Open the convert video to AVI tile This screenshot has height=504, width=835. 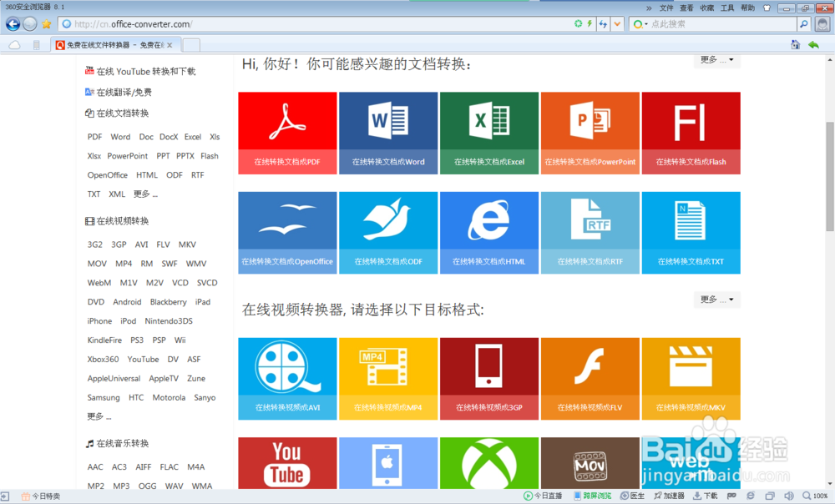click(x=287, y=378)
